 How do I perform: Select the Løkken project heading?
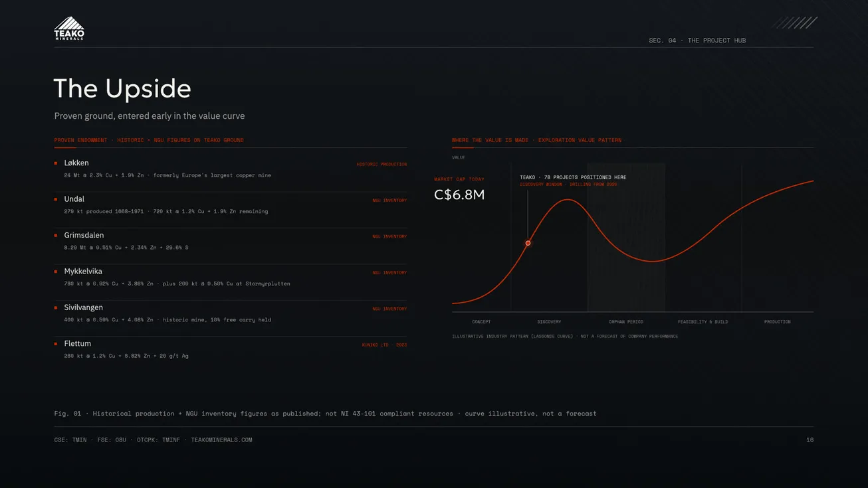pyautogui.click(x=76, y=163)
